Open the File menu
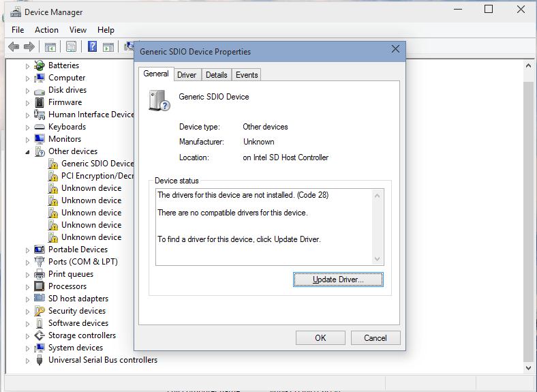Screen dimensions: 537x392 click(18, 30)
